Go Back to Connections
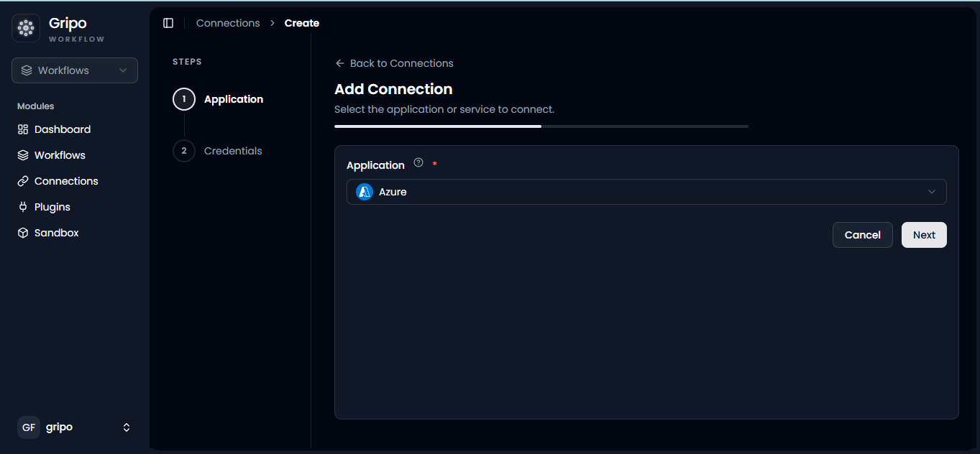This screenshot has width=980, height=454. click(x=394, y=63)
